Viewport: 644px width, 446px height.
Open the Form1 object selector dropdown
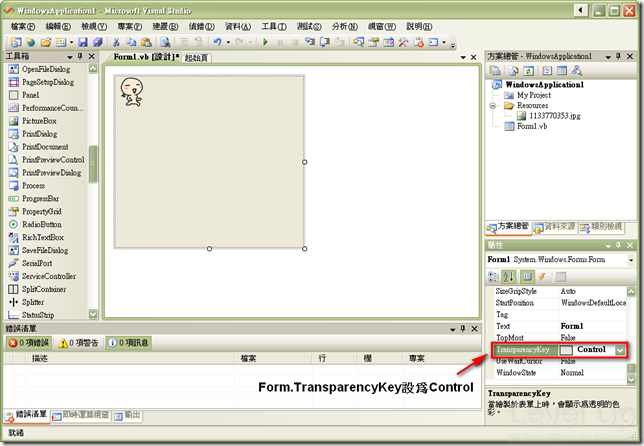coord(631,260)
